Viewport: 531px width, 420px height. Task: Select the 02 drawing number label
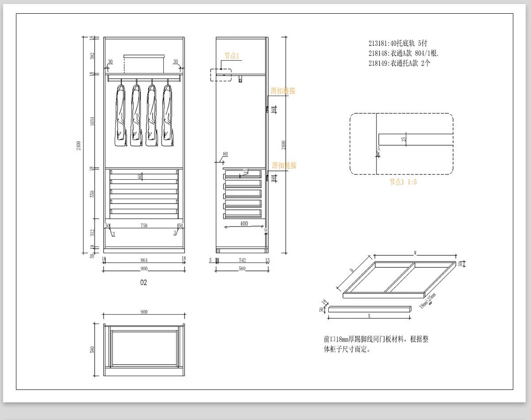click(x=143, y=282)
